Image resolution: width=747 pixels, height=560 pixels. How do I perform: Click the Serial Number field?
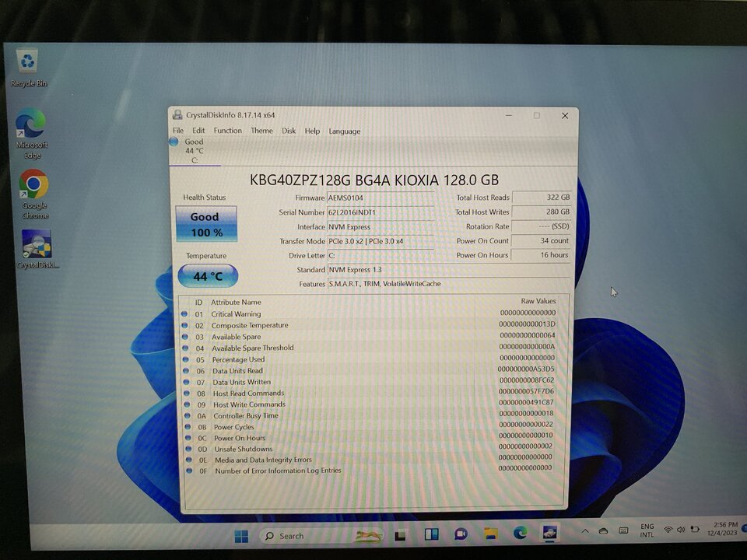pos(381,212)
